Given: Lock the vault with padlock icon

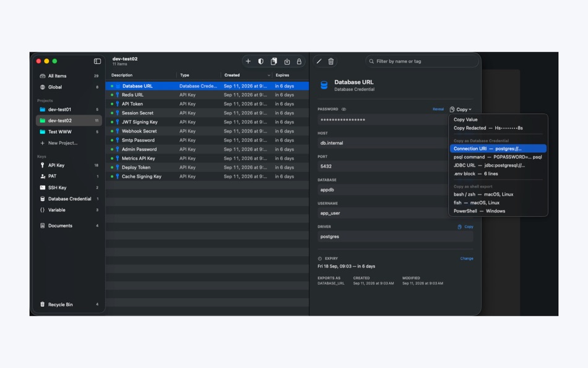Looking at the screenshot, I should pyautogui.click(x=299, y=61).
